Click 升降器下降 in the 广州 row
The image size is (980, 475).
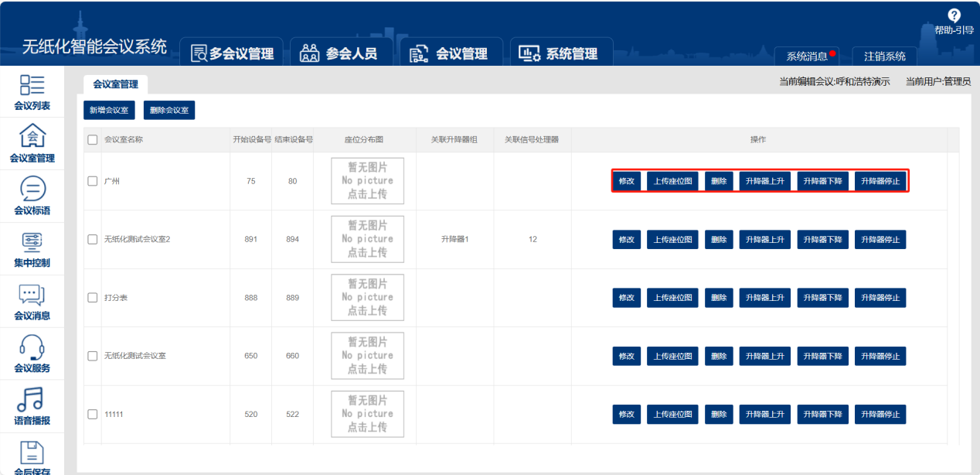click(x=822, y=181)
